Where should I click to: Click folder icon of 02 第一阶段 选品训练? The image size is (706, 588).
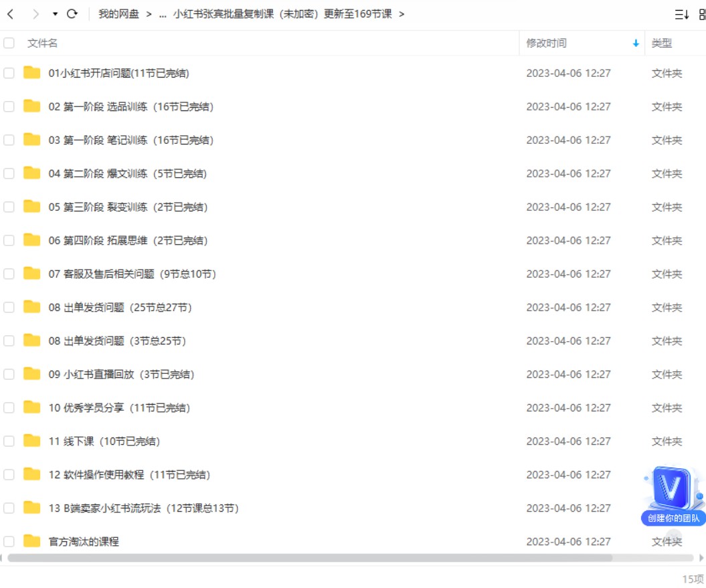(32, 106)
